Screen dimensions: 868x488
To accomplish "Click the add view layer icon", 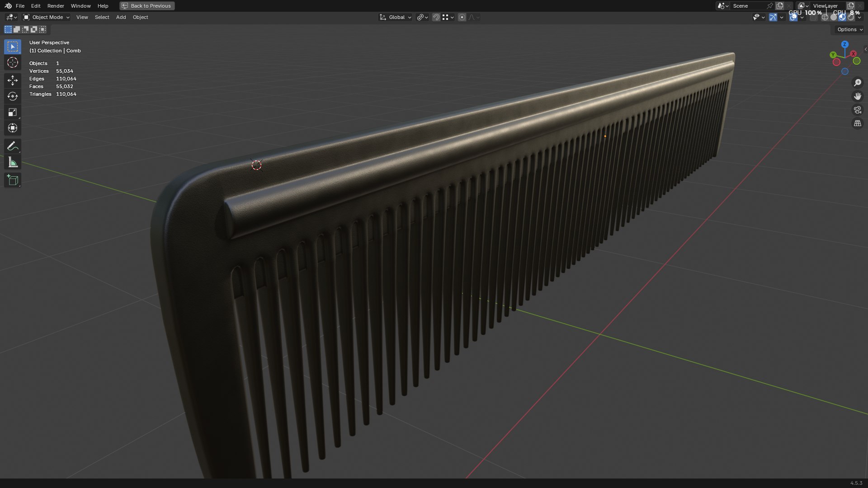I will pos(851,6).
